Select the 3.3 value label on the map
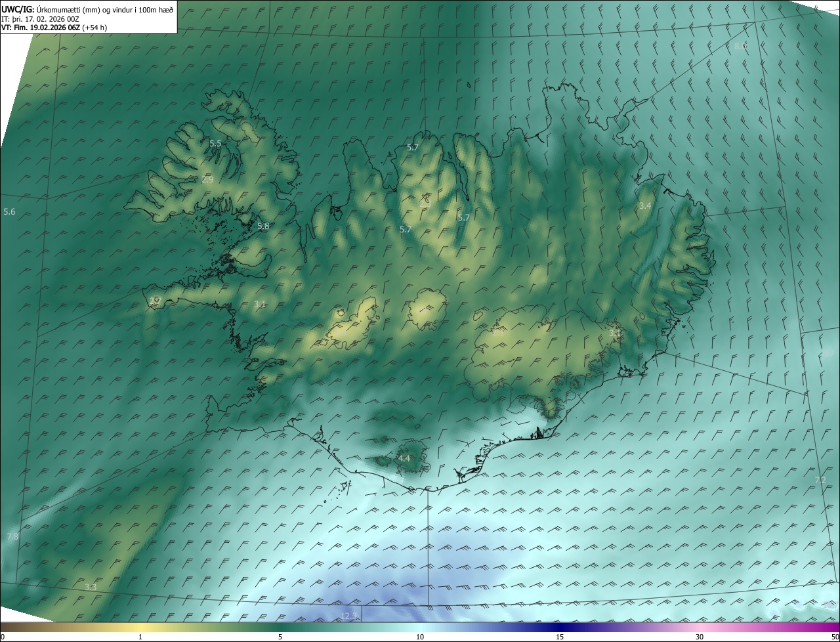This screenshot has height=642, width=840. point(91,587)
